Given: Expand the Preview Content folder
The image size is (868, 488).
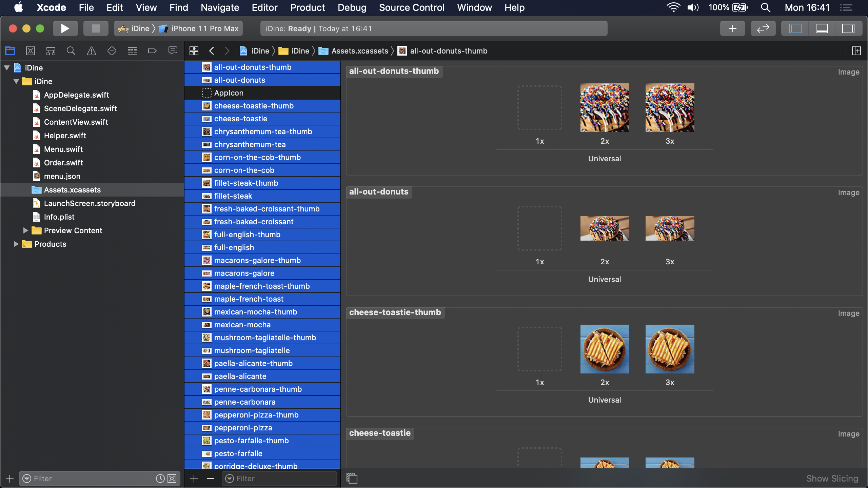Looking at the screenshot, I should (25, 230).
